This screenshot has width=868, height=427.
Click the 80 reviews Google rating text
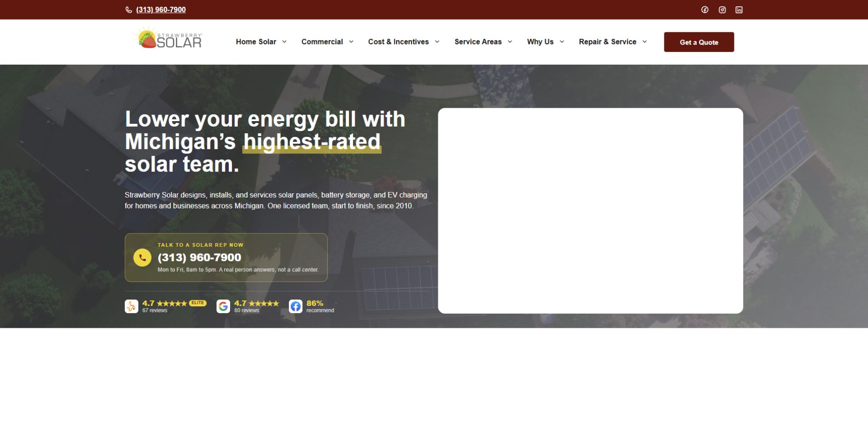(x=247, y=310)
